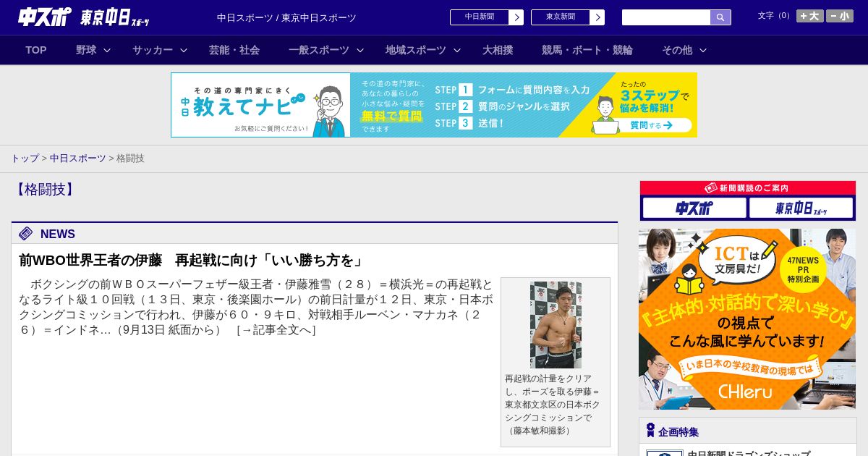The image size is (868, 456).
Task: Increase text size with ＋大 button
Action: 810,16
